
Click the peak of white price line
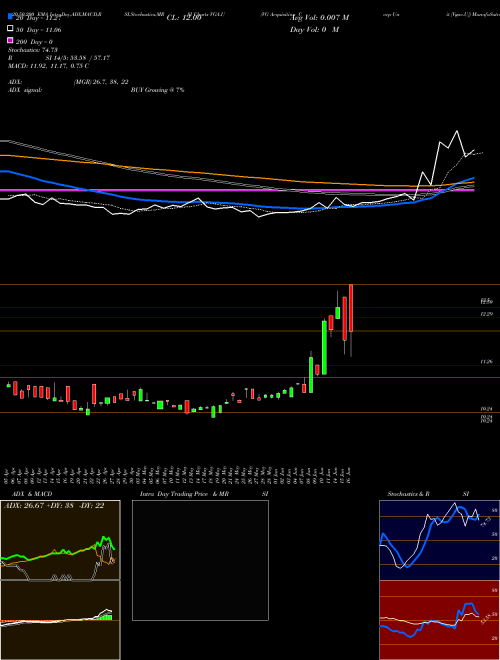pyautogui.click(x=457, y=131)
